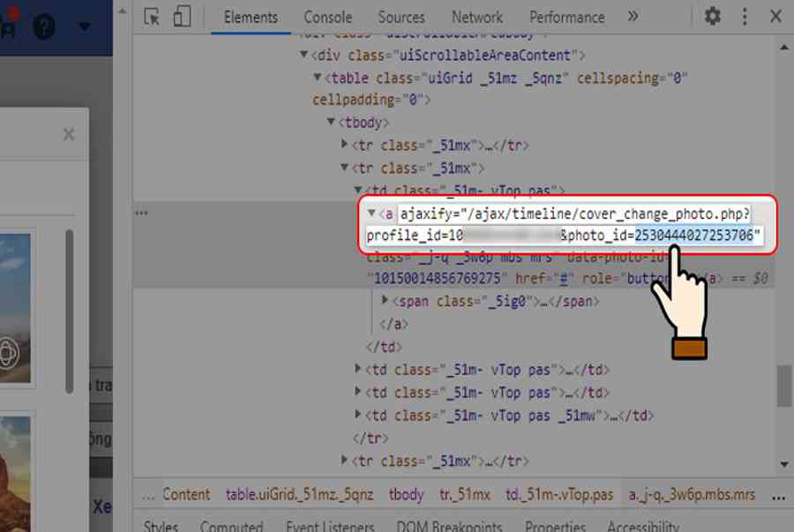
Task: Close the DevTools panel
Action: pyautogui.click(x=775, y=17)
